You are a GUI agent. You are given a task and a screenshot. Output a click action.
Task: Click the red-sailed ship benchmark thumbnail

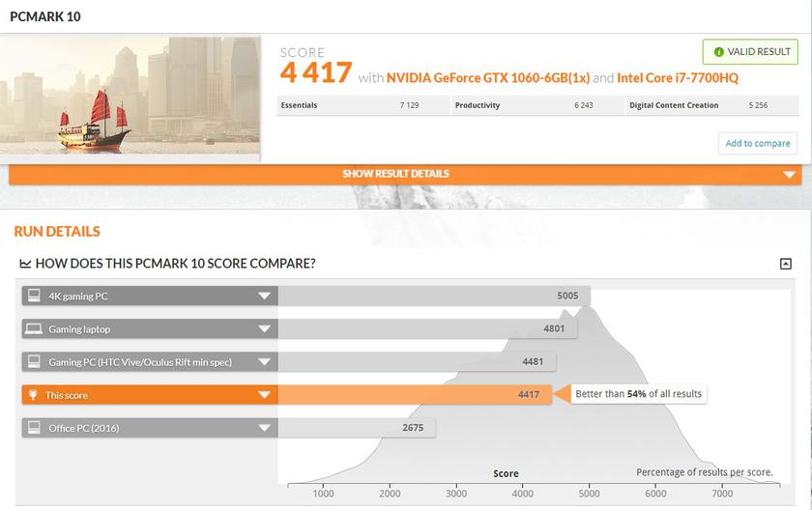click(x=130, y=97)
